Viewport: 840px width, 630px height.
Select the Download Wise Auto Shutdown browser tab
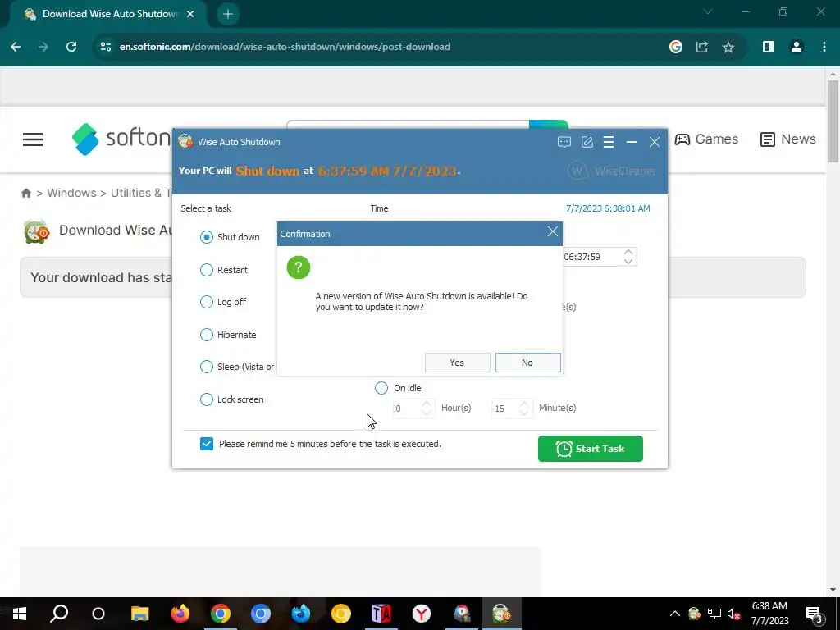[107, 14]
